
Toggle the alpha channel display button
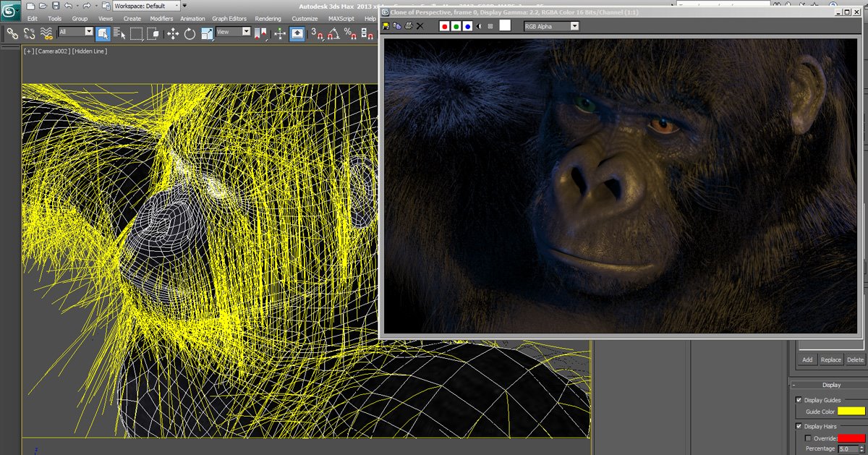click(x=479, y=26)
